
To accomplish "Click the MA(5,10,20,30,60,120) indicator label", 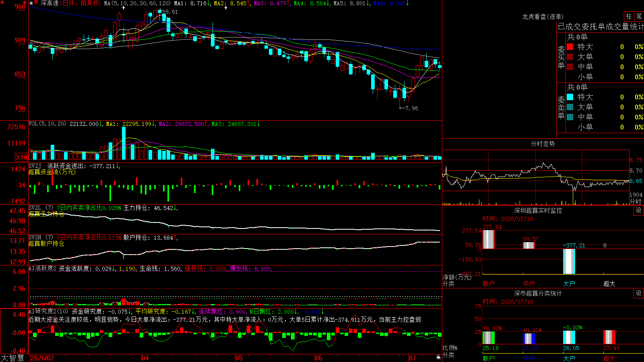I will tap(137, 3).
